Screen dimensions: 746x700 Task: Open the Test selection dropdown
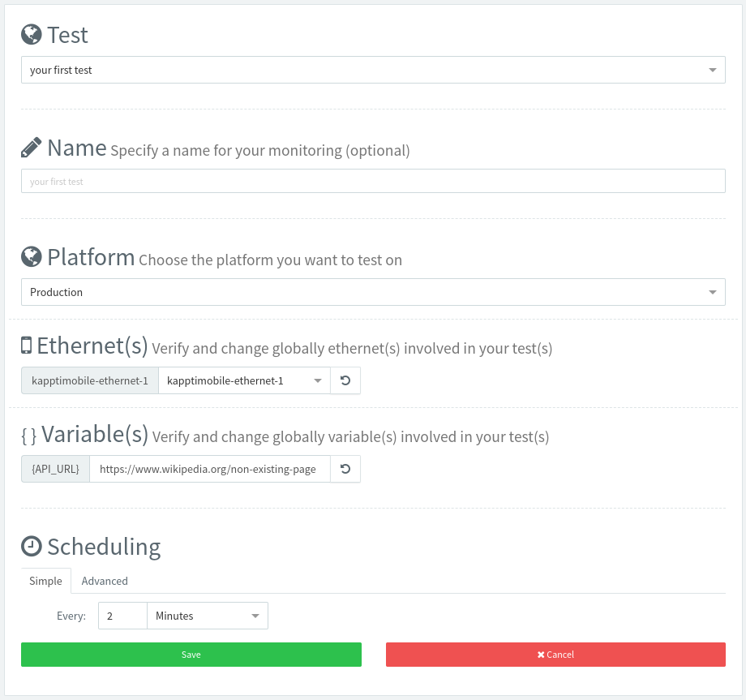pyautogui.click(x=373, y=70)
